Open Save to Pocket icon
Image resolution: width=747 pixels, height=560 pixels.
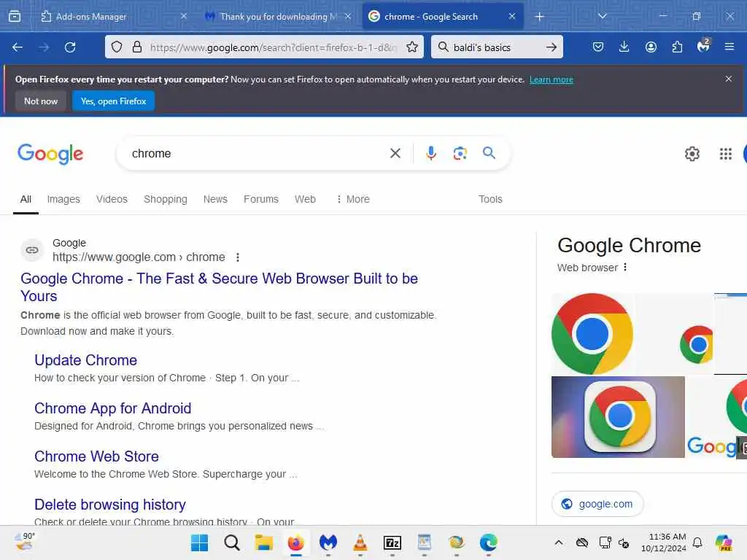pos(598,47)
